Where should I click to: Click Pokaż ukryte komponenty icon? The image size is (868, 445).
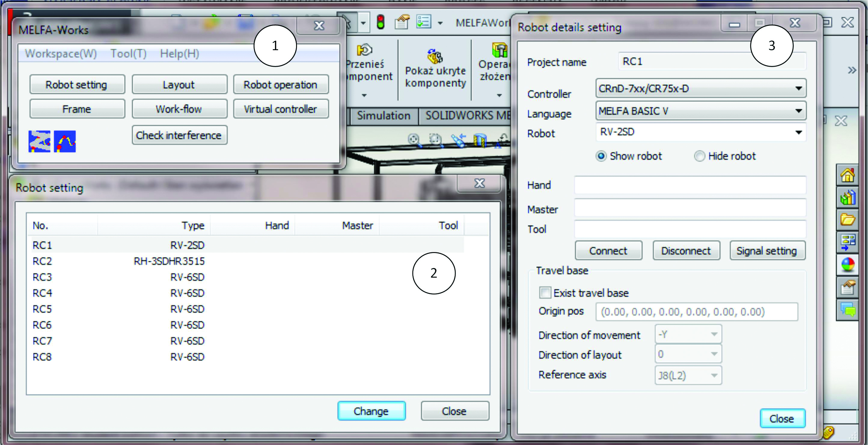435,56
